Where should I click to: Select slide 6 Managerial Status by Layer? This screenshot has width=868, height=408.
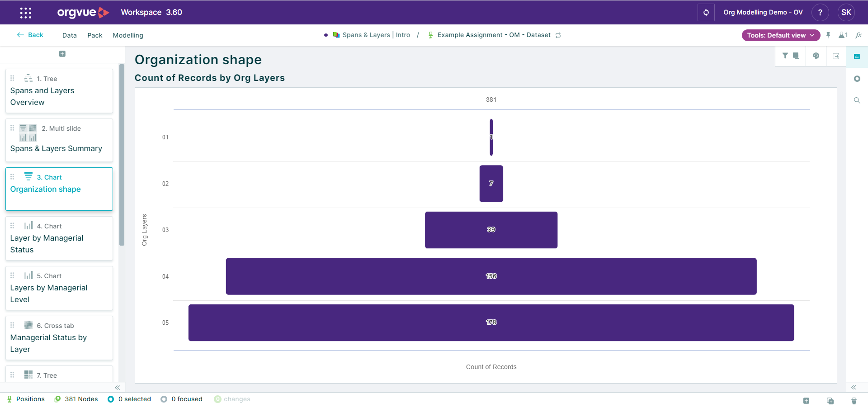pyautogui.click(x=59, y=338)
